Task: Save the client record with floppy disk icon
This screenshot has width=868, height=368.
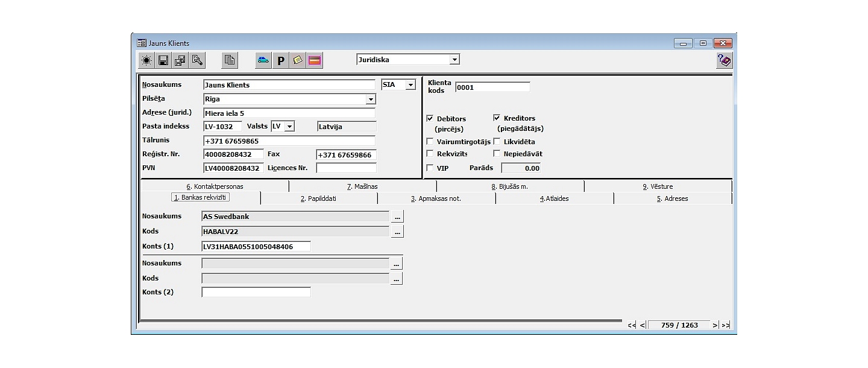Action: (163, 60)
